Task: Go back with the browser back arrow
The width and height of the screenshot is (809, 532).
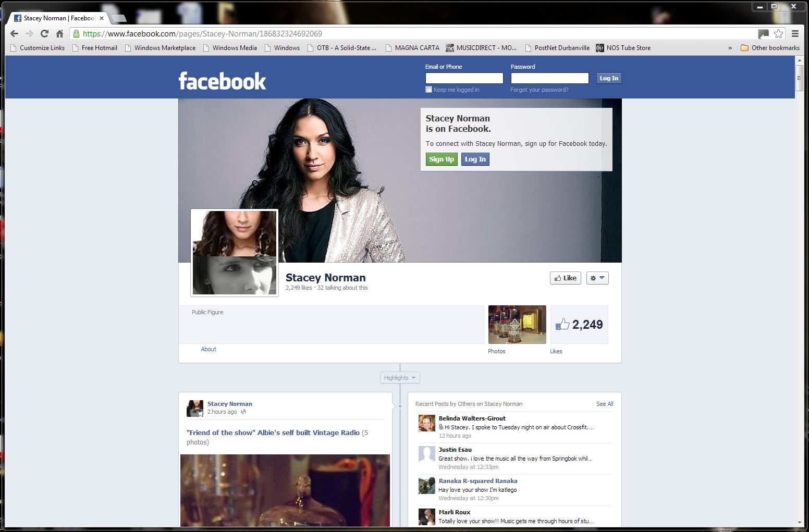Action: 15,33
